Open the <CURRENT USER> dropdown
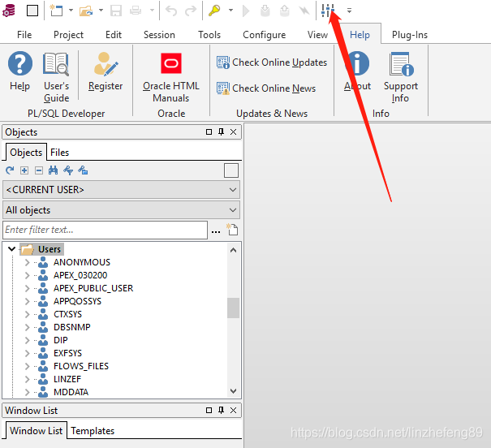Image resolution: width=491 pixels, height=448 pixels. pyautogui.click(x=121, y=190)
